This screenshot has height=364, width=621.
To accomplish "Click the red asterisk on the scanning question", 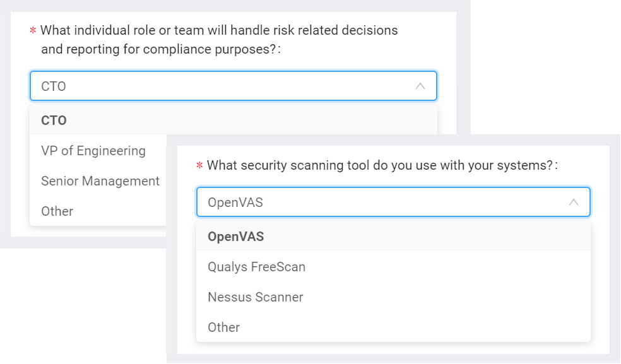I will (x=199, y=165).
